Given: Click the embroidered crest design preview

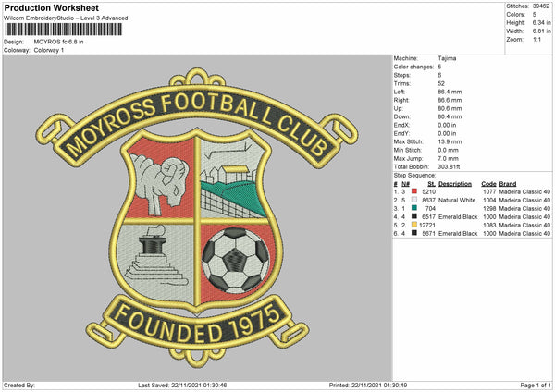Looking at the screenshot, I should click(x=197, y=217).
